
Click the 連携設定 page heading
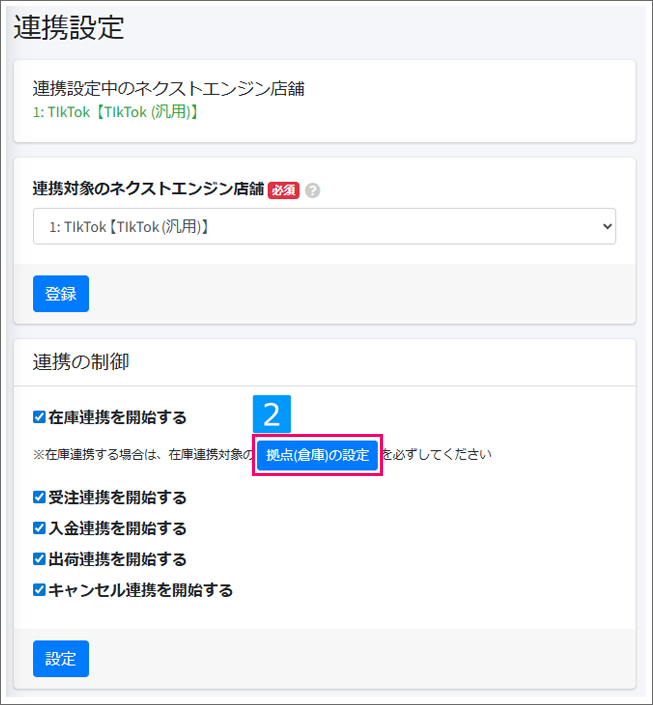pyautogui.click(x=69, y=27)
